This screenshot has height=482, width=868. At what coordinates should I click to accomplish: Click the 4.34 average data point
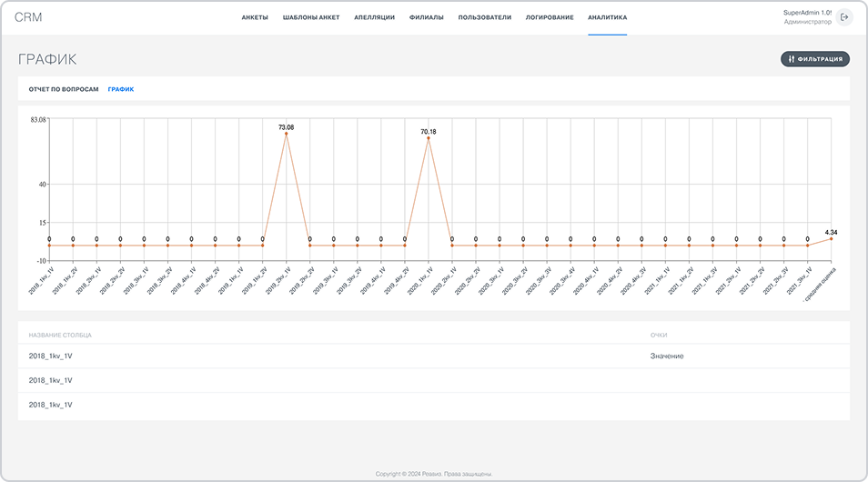coord(831,238)
